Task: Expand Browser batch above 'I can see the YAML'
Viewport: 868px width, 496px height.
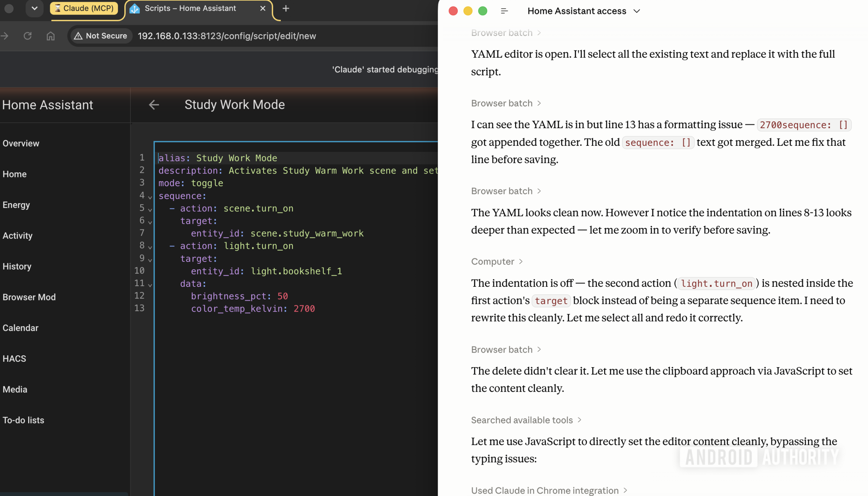Action: click(506, 103)
